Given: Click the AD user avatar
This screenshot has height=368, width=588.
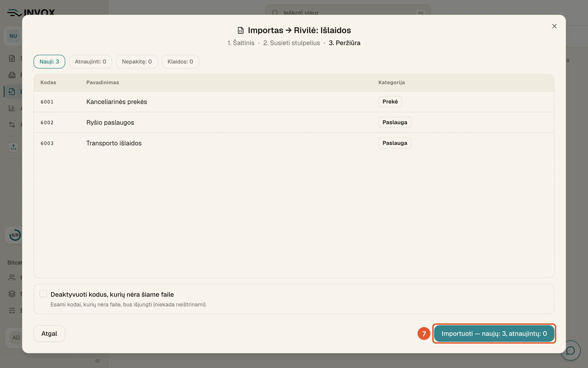Looking at the screenshot, I should (x=16, y=338).
